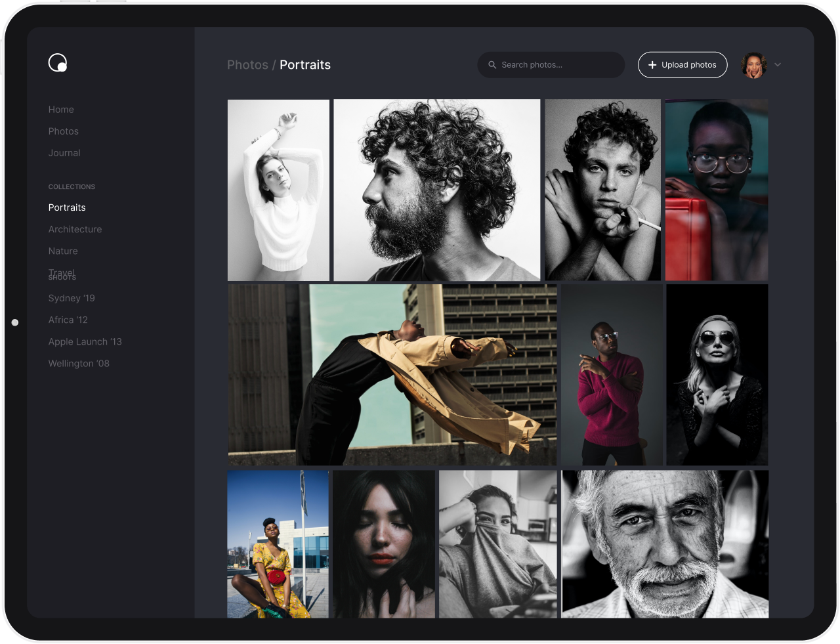Open photo of woman in yellow floral dress

[278, 544]
